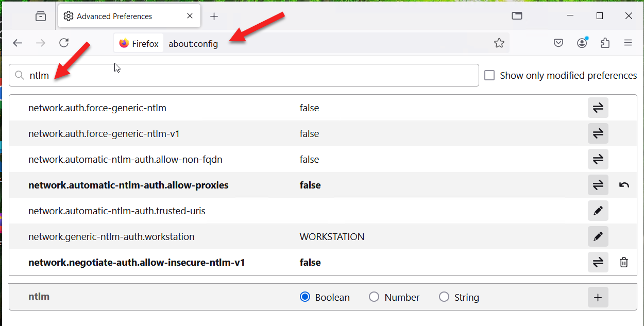Delete the network.negotiate-auth.allow-insecure-ntlm-v1 preference
This screenshot has width=644, height=326.
624,263
